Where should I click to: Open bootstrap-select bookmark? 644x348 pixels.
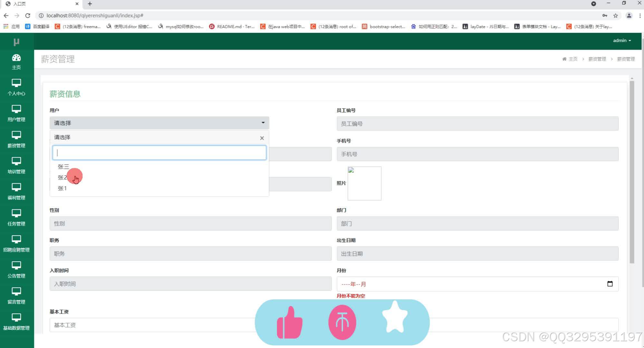[x=384, y=26]
